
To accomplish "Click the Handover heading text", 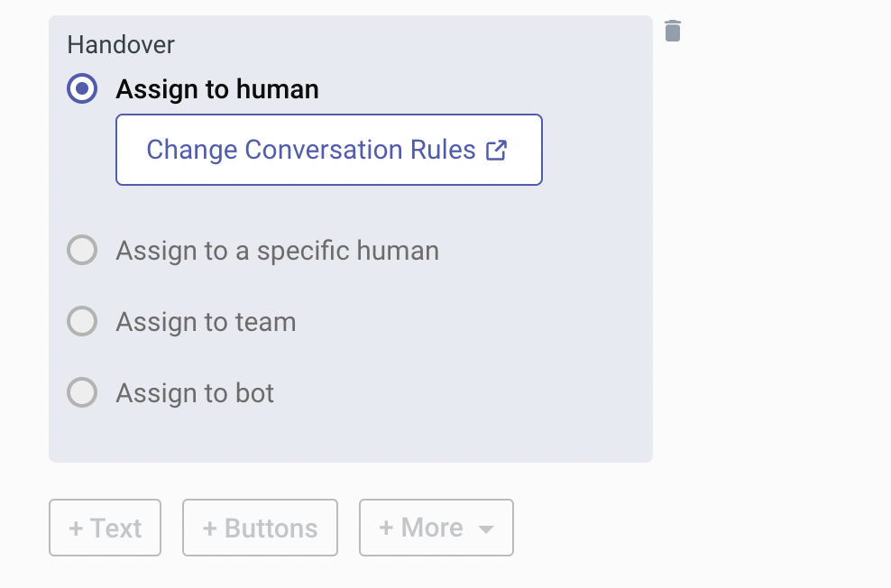I will [x=121, y=45].
